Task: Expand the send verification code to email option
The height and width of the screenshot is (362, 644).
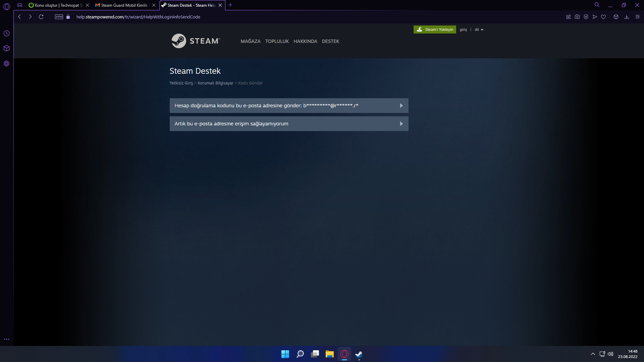Action: tap(289, 106)
